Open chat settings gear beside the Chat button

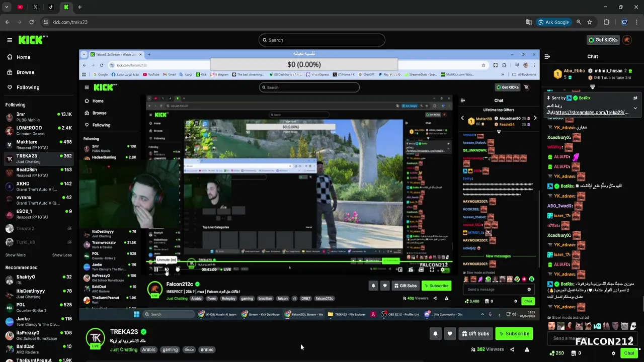point(613,353)
